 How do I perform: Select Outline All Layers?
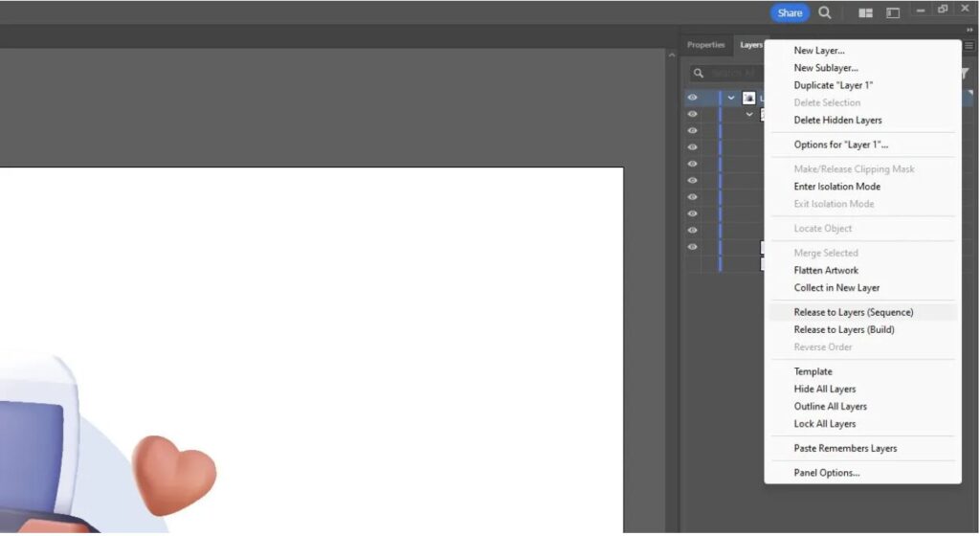point(830,407)
